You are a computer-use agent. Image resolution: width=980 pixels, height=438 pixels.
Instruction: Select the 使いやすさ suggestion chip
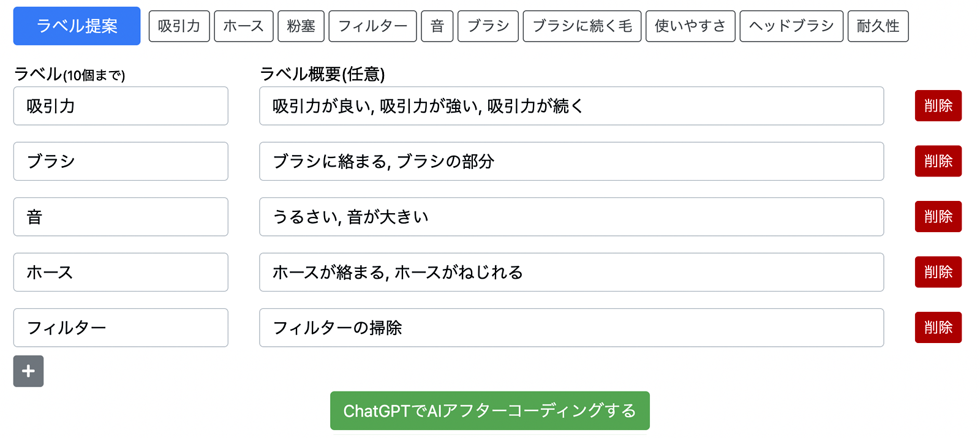[x=690, y=26]
